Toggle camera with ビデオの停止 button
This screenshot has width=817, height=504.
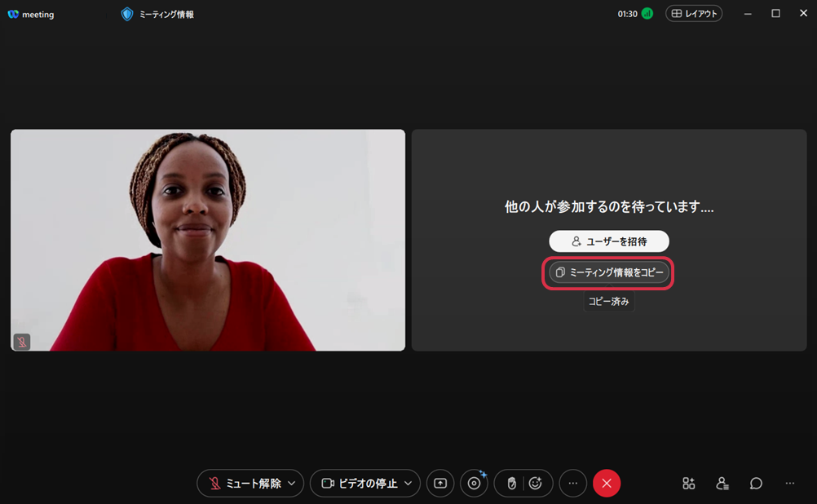[x=358, y=484]
